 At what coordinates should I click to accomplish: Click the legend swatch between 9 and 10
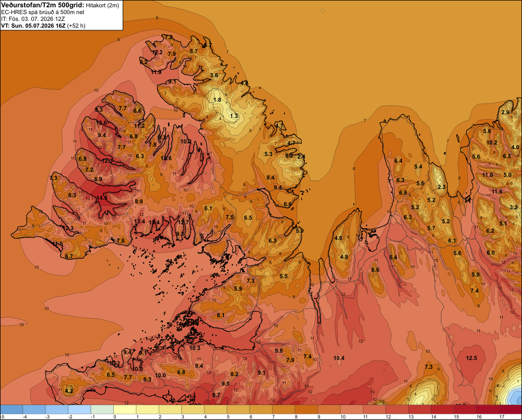[x=329, y=410]
